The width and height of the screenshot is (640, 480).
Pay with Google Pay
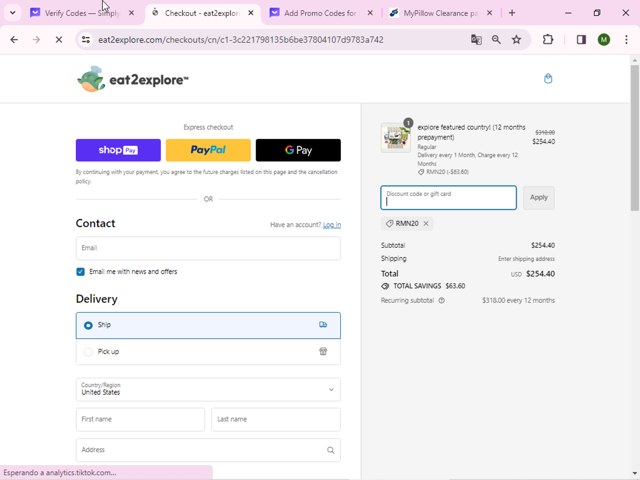point(298,150)
